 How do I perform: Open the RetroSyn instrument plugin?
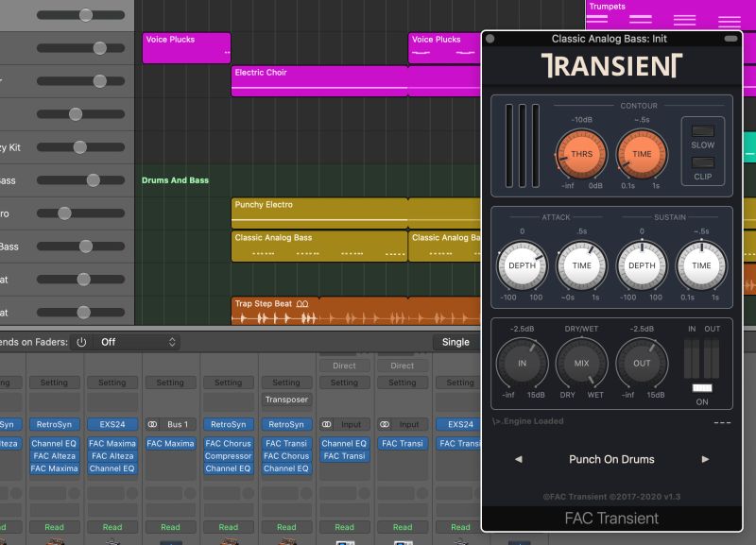(x=54, y=423)
